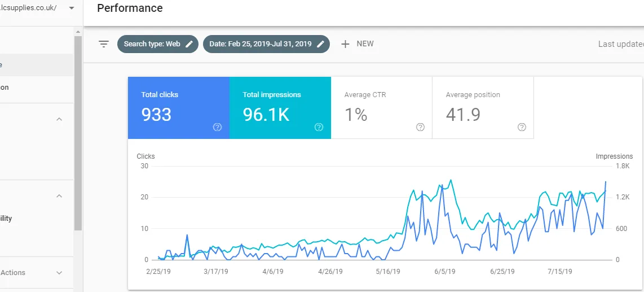Viewport: 644px width, 292px height.
Task: Collapse the first sidebar section chevron
Action: [59, 119]
